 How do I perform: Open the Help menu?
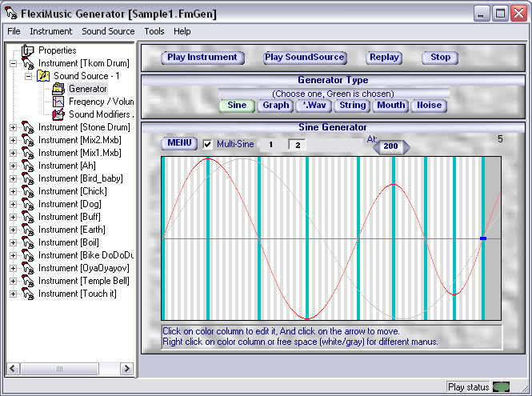182,31
